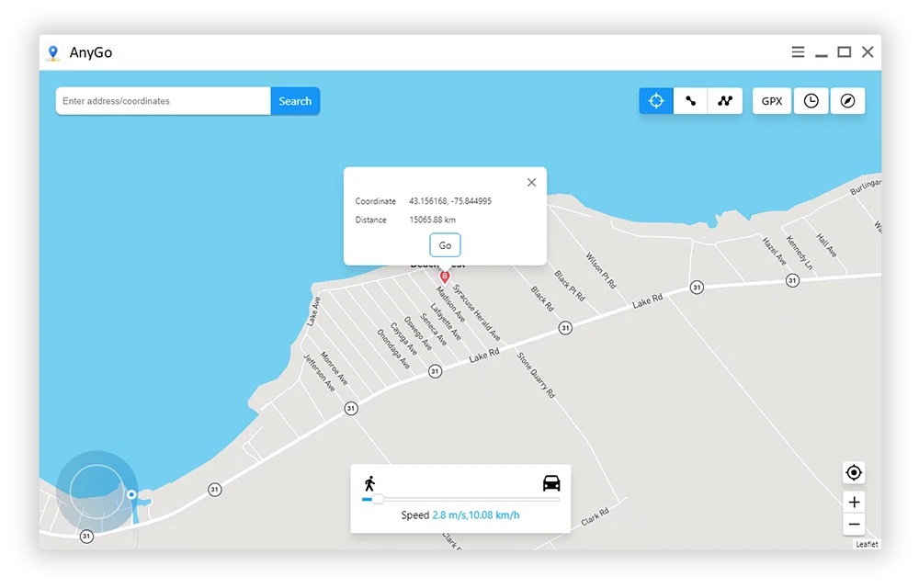
Task: Click the speed slider handle
Action: [378, 499]
